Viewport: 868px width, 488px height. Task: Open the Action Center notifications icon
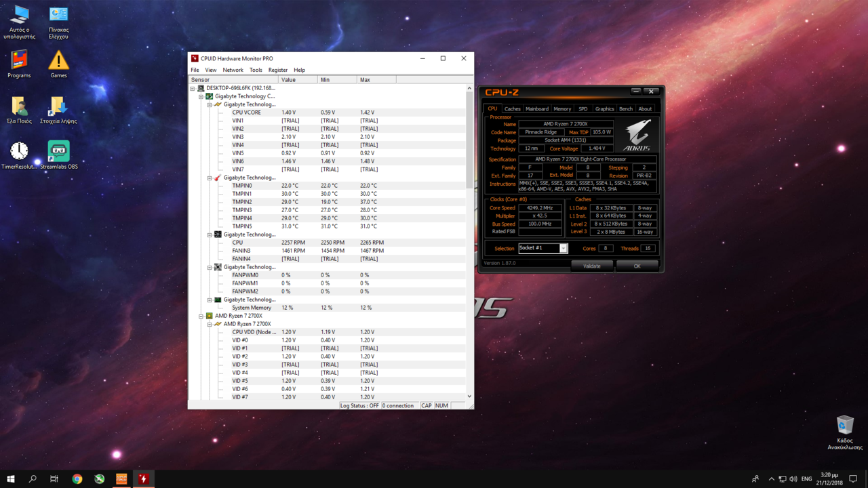point(853,479)
